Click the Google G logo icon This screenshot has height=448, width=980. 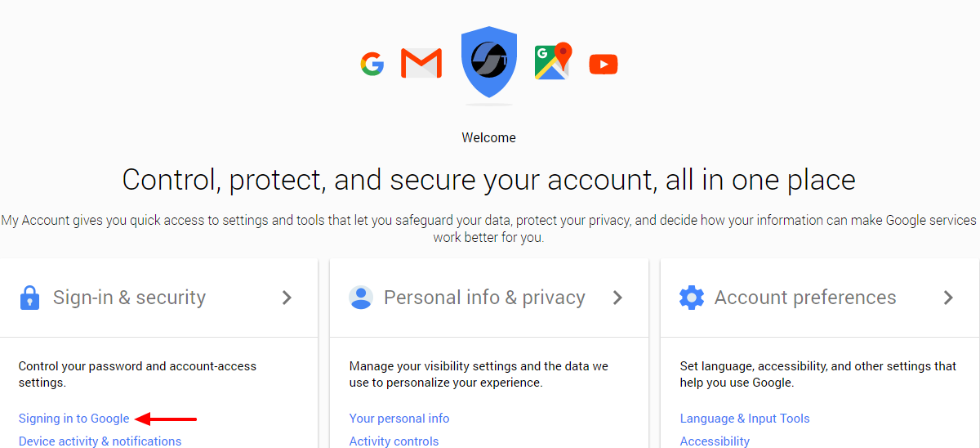(x=372, y=64)
